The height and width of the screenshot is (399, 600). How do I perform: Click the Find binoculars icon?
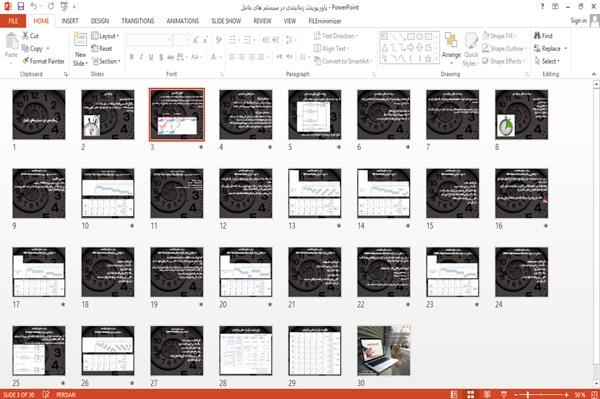coord(538,36)
